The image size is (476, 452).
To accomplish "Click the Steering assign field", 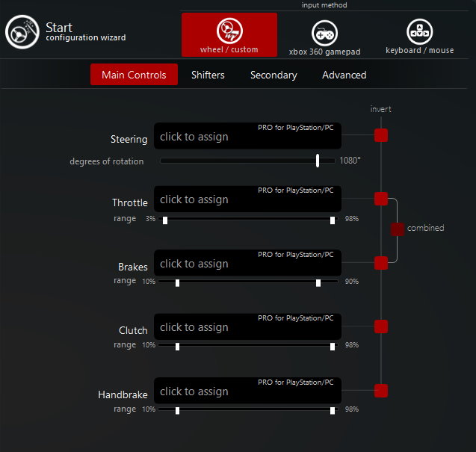I will click(x=248, y=136).
